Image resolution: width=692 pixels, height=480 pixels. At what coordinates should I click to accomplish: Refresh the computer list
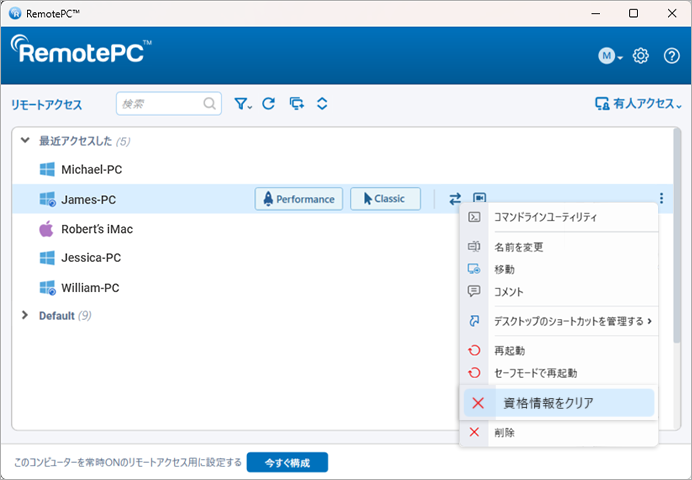[269, 104]
